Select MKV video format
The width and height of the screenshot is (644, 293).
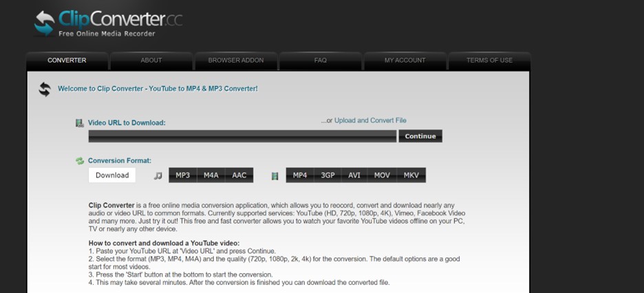411,175
